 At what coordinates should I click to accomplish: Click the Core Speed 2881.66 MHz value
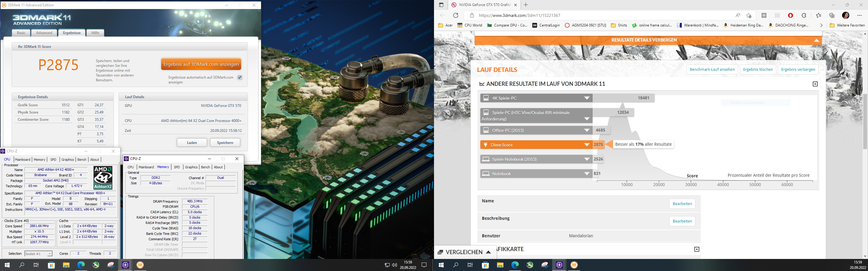(39, 226)
